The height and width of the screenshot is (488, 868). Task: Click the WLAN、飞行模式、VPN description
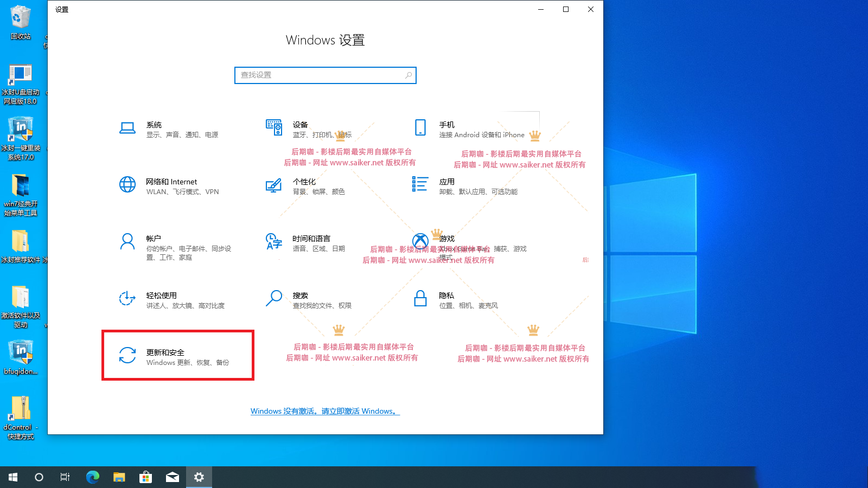pos(183,192)
